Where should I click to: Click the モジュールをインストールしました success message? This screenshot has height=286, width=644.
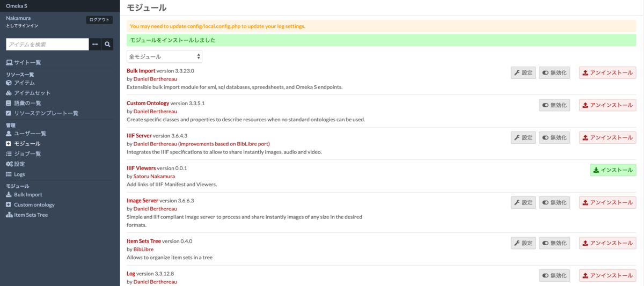(382, 40)
